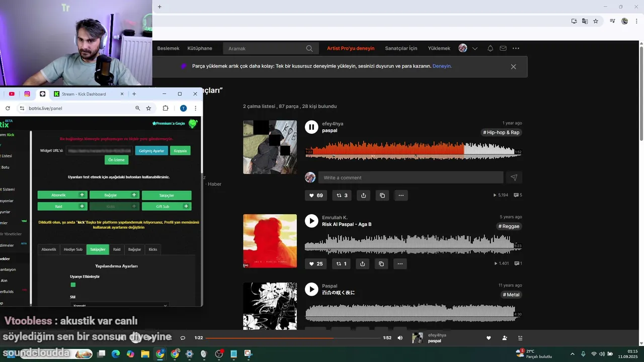
Task: Open SoundCloud messages envelope
Action: point(503,48)
